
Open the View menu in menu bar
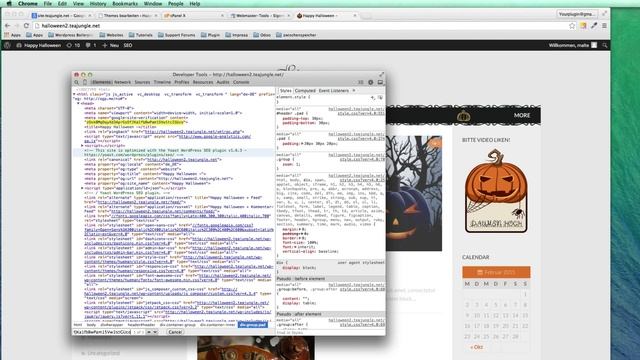[x=78, y=4]
